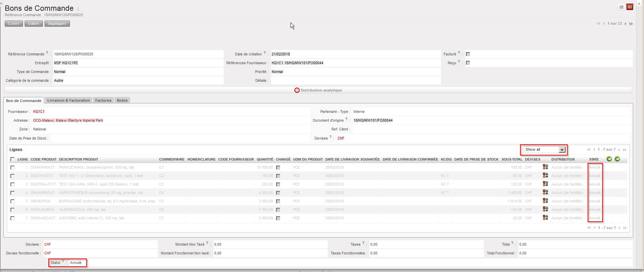The image size is (644, 272).
Task: Go to next purchase order record
Action: click(626, 24)
